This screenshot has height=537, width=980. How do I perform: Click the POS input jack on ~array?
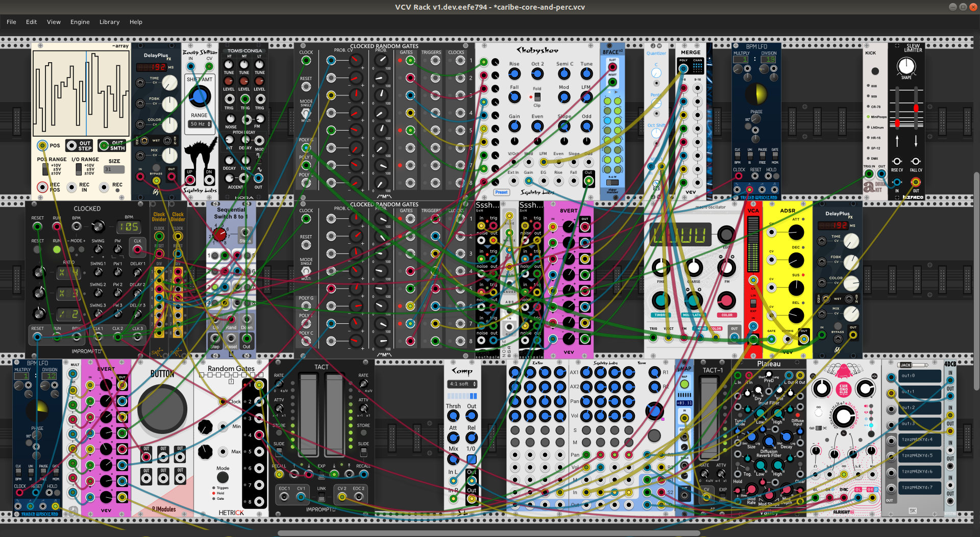tap(42, 146)
